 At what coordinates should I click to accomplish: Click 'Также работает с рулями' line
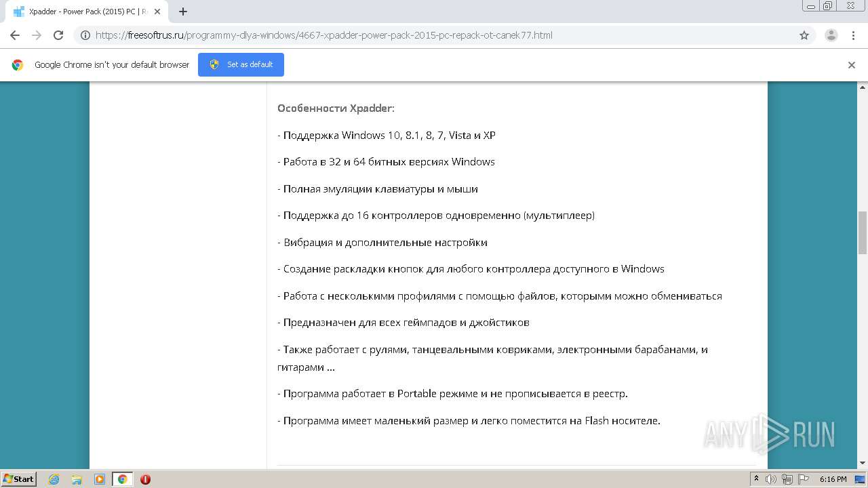493,359
